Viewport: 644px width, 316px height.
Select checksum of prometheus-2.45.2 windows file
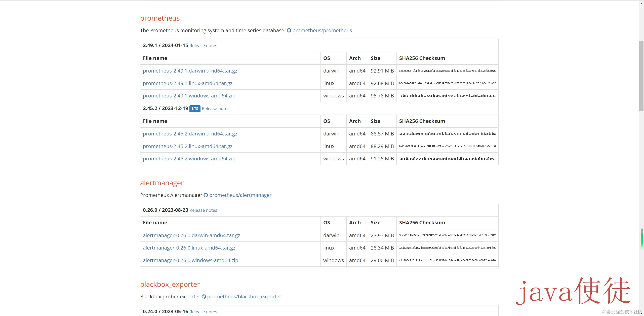click(447, 159)
